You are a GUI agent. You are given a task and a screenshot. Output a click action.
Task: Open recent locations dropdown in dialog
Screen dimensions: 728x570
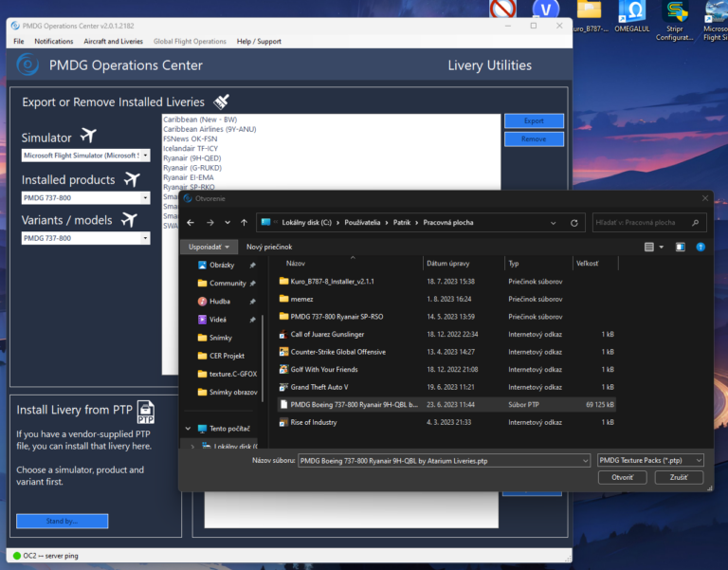click(x=227, y=223)
